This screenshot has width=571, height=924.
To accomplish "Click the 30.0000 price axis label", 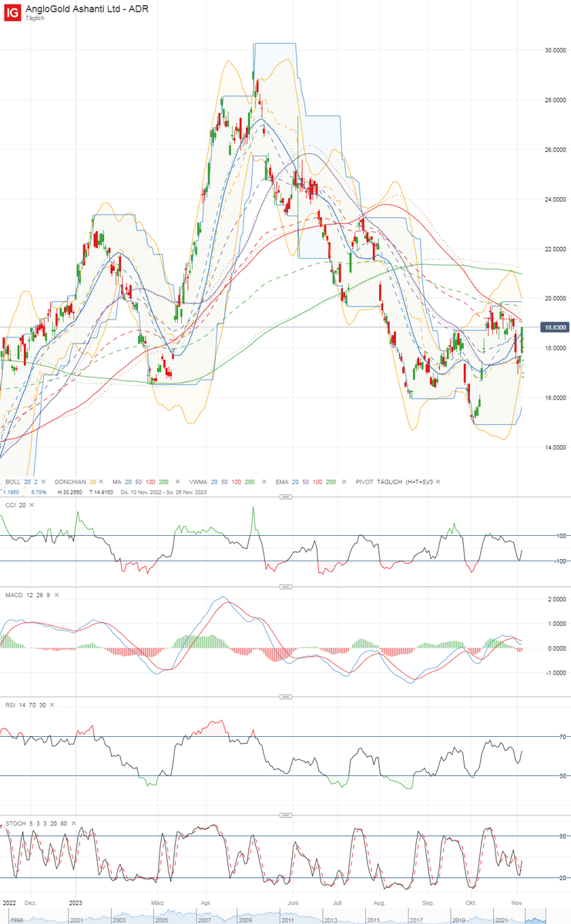I will coord(554,51).
